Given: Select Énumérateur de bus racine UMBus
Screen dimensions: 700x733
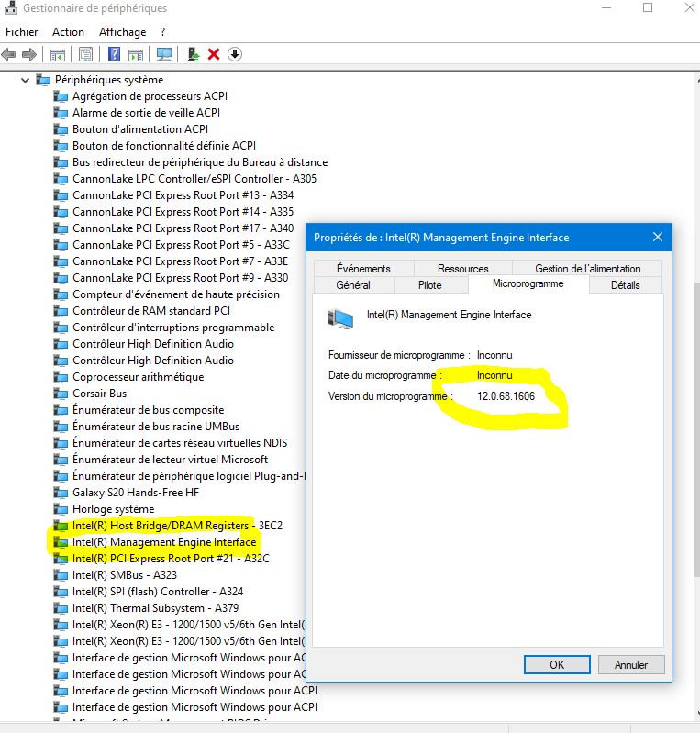Looking at the screenshot, I should point(156,427).
